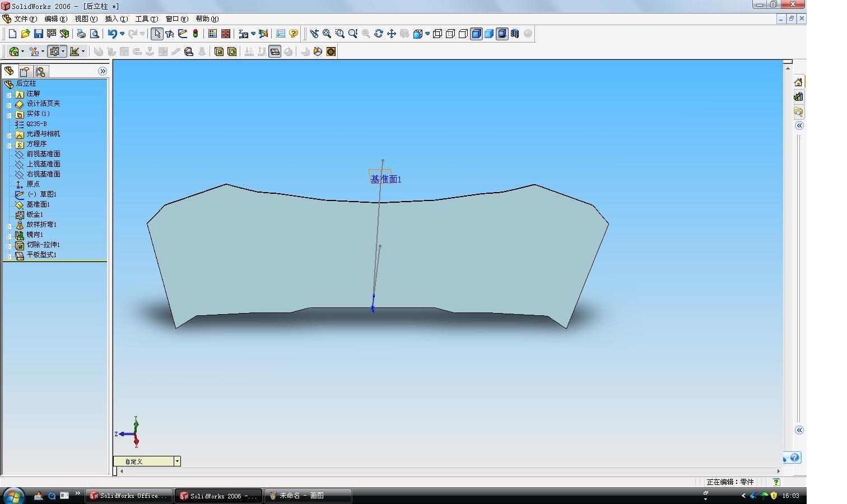Click the Undo arrow icon

(x=112, y=34)
